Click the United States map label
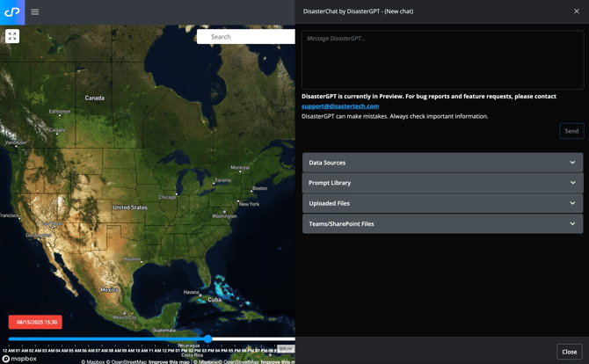Screen dimensions: 589x364 [130, 207]
